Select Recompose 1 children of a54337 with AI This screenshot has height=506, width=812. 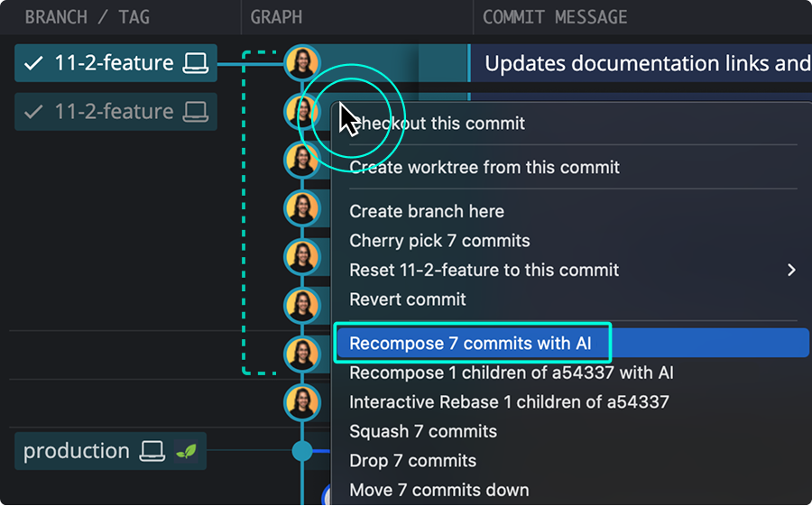[x=512, y=373]
